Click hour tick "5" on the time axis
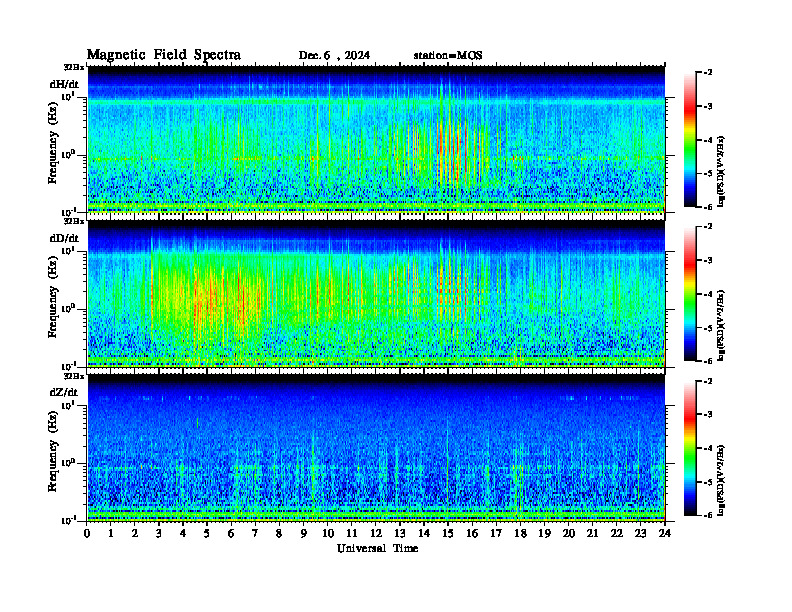This screenshot has width=792, height=612. [207, 534]
